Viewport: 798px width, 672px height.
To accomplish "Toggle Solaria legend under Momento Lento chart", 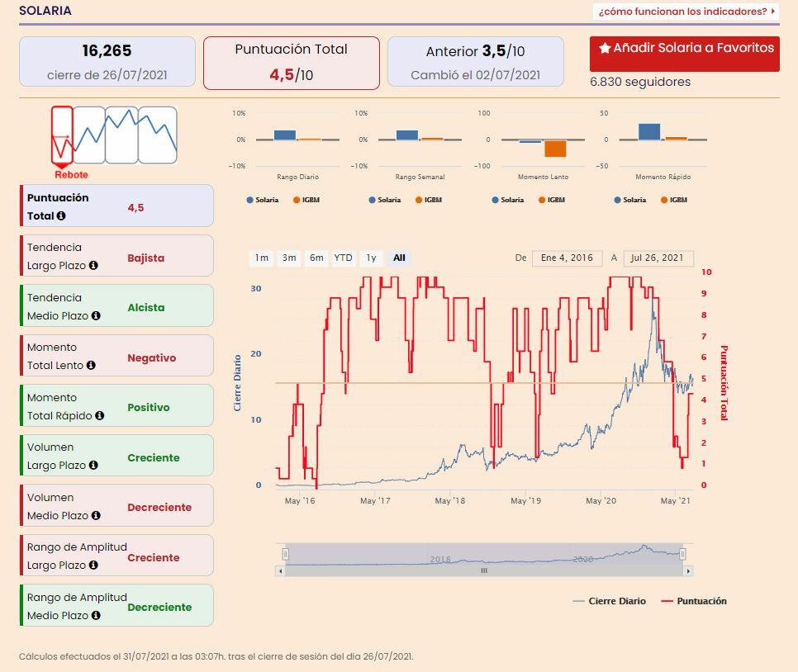I will [508, 200].
